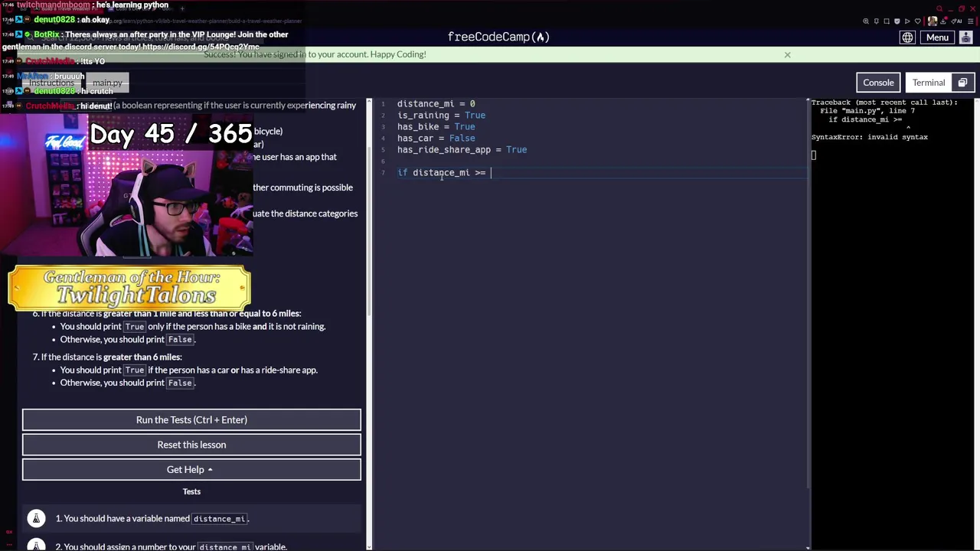The image size is (980, 551).
Task: Click the terminal pop-out window icon
Action: (x=962, y=83)
